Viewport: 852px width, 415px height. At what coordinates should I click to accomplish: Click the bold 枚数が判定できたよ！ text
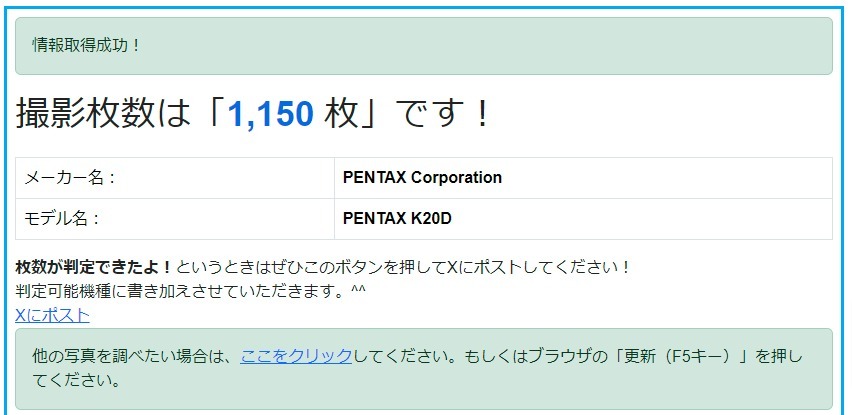click(x=93, y=267)
